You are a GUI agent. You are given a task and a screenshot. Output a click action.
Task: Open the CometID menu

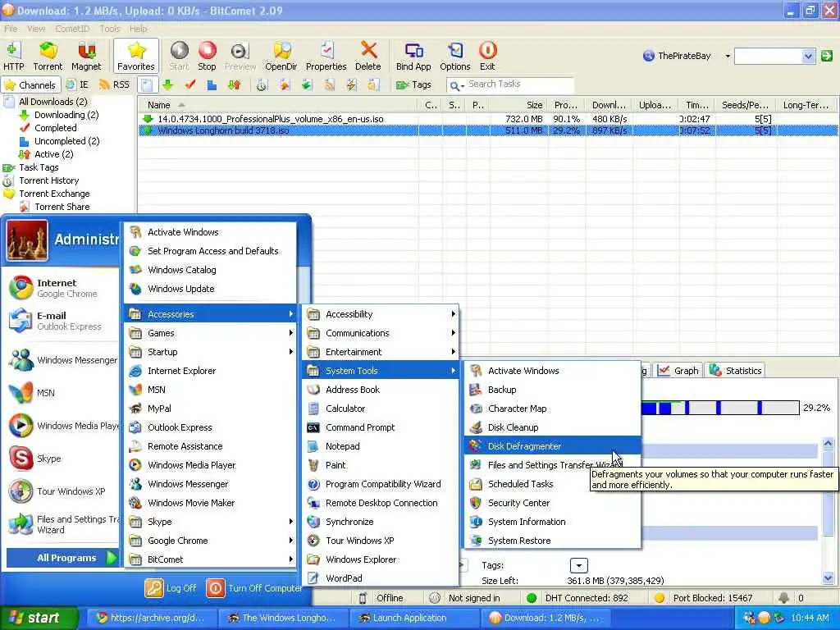72,29
